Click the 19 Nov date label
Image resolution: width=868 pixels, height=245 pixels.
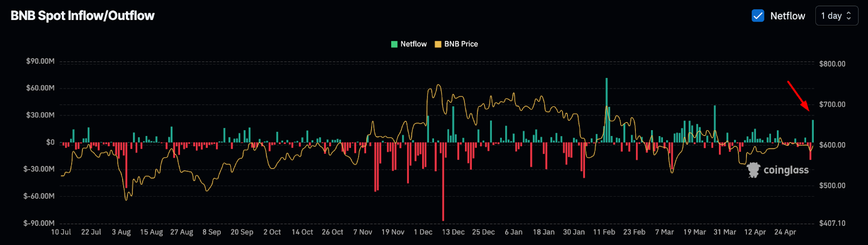coord(393,232)
